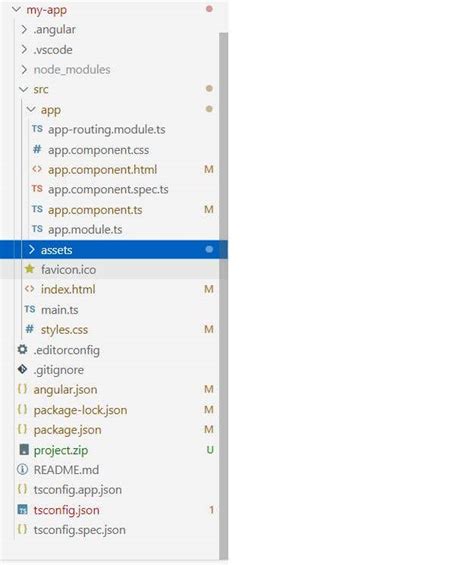The height and width of the screenshot is (565, 474).
Task: Click braces icon of tsconfig.spec.json
Action: 22,529
